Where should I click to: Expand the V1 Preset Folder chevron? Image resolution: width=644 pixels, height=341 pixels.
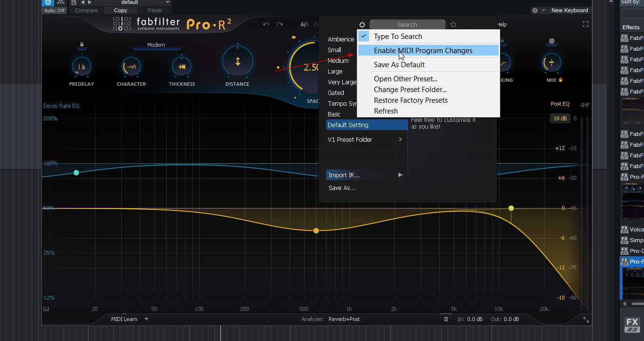400,140
